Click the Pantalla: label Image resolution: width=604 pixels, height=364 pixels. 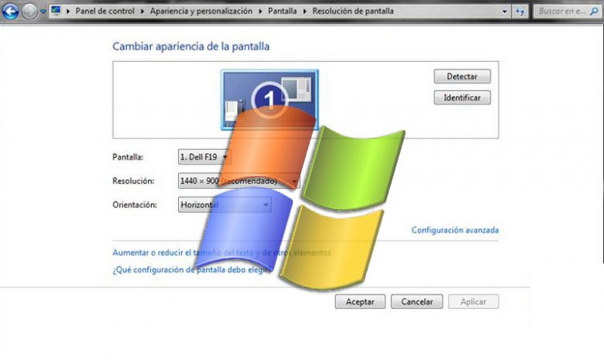pyautogui.click(x=128, y=157)
